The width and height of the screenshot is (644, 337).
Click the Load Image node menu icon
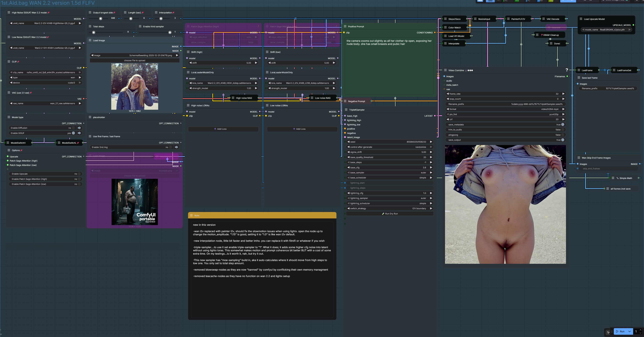pos(90,40)
